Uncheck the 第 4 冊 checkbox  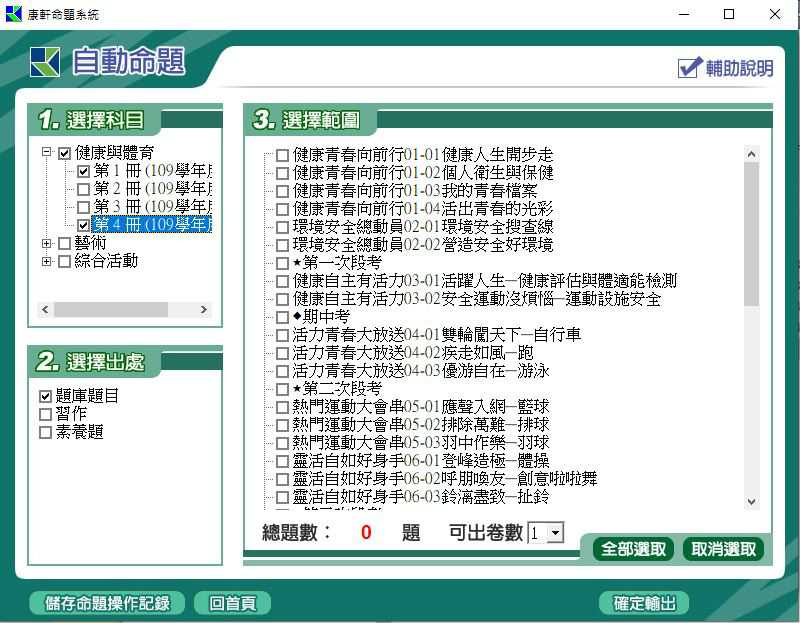click(83, 225)
